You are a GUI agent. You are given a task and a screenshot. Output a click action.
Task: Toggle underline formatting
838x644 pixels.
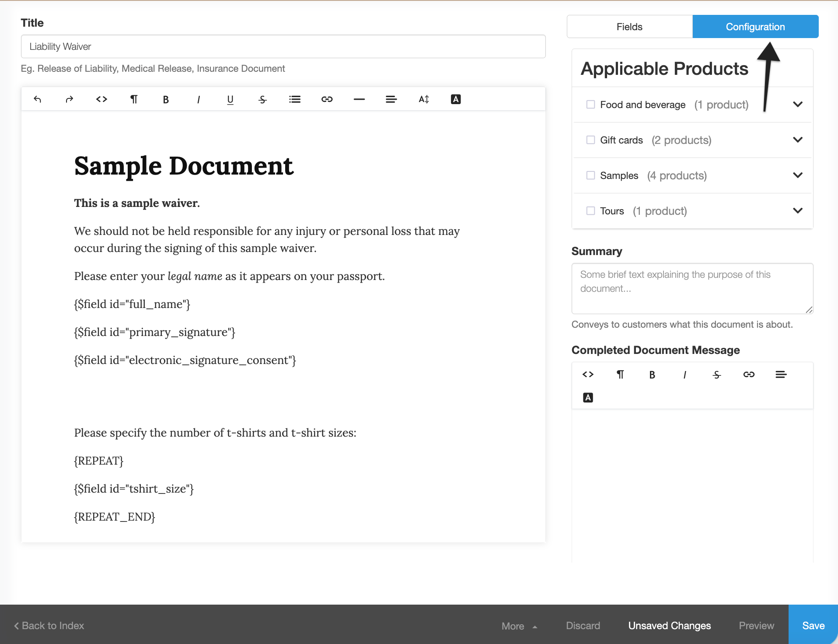tap(230, 99)
